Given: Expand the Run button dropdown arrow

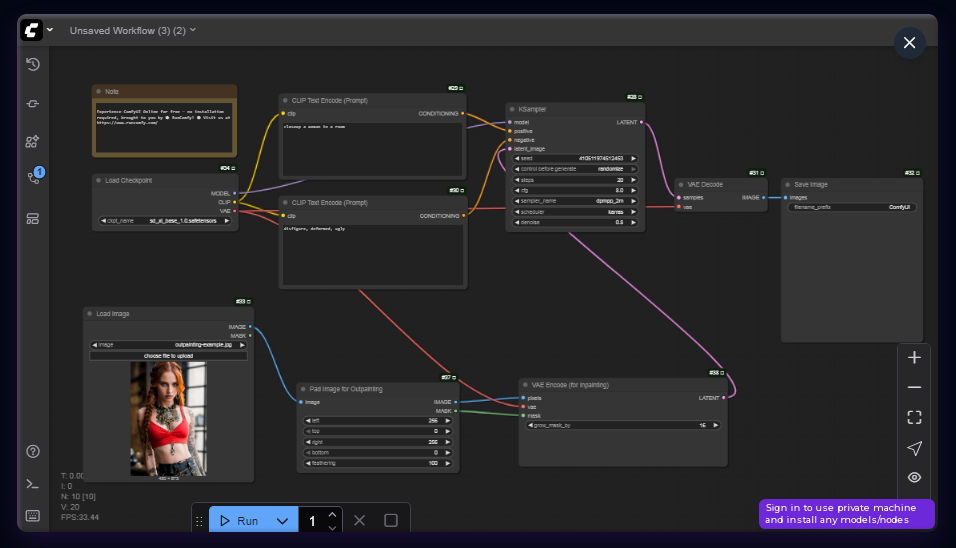Looking at the screenshot, I should [282, 521].
